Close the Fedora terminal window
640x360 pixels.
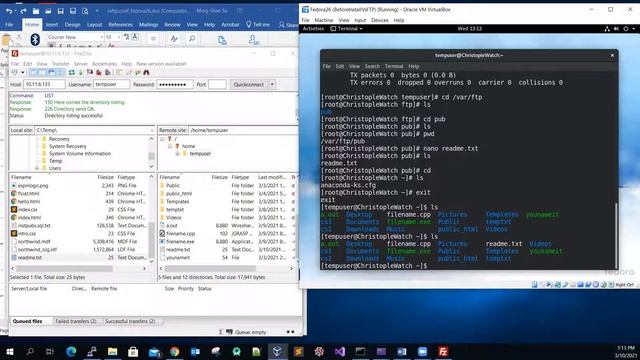[x=612, y=55]
